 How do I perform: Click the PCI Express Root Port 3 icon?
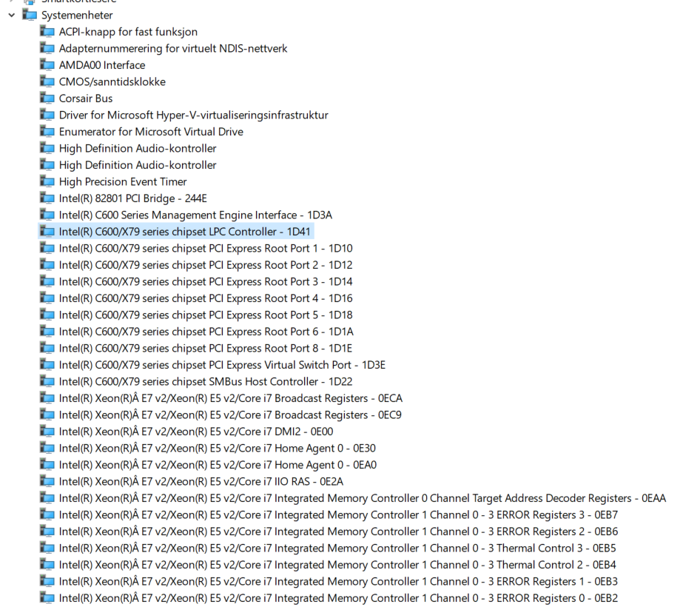point(47,281)
